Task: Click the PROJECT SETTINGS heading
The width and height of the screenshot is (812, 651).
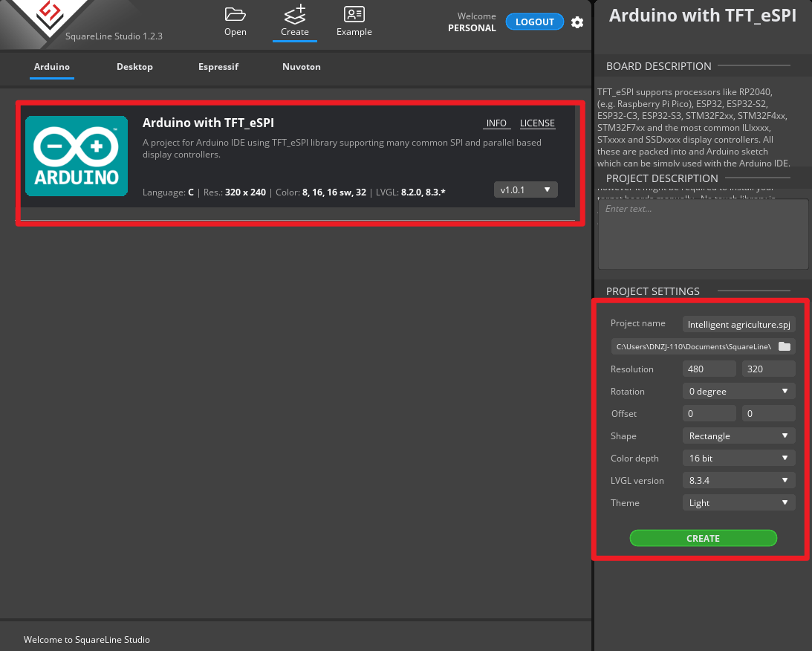Action: [x=653, y=291]
